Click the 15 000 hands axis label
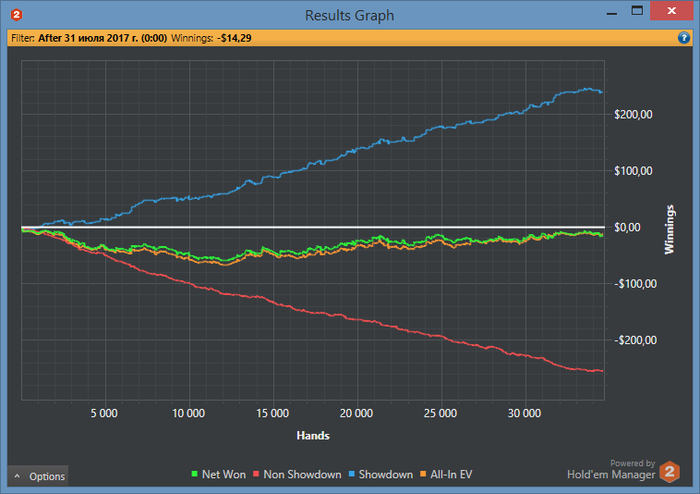The width and height of the screenshot is (700, 494). pyautogui.click(x=272, y=413)
